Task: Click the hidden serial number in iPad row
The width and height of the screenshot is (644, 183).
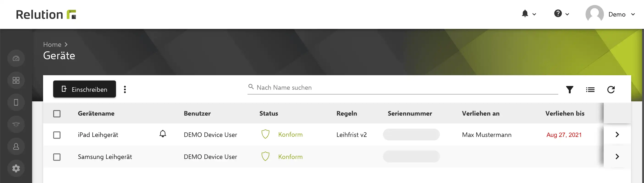Action: click(411, 135)
